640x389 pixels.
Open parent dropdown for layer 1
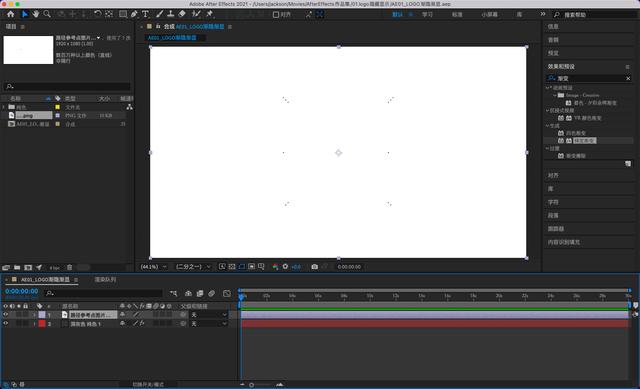[209, 315]
